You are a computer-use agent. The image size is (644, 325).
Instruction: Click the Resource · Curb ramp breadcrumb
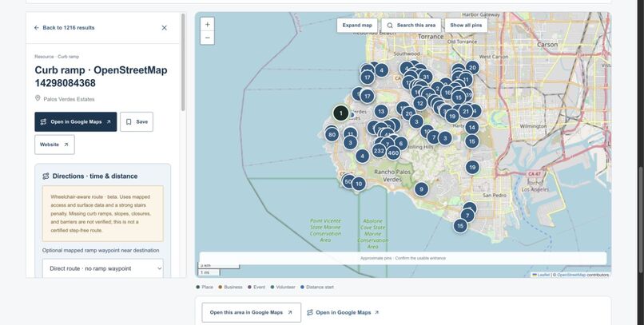[x=57, y=57]
